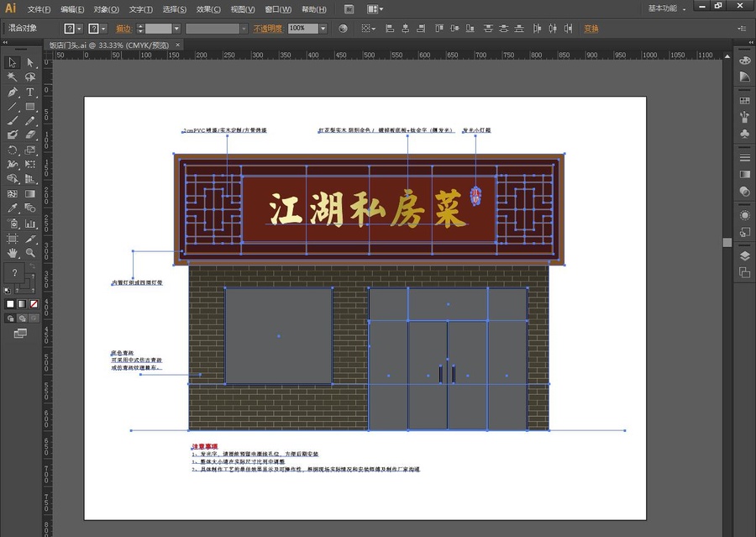The width and height of the screenshot is (756, 537).
Task: Set paint mode to None
Action: pyautogui.click(x=34, y=304)
